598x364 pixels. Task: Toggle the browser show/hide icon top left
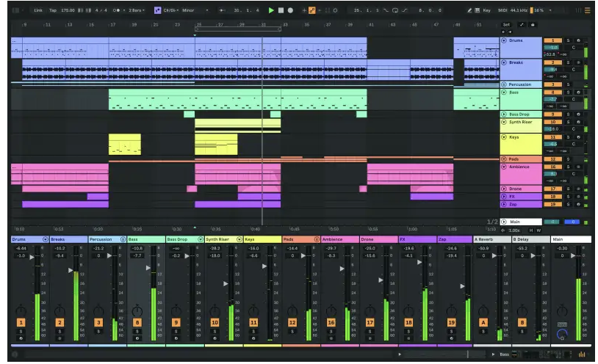pos(15,10)
